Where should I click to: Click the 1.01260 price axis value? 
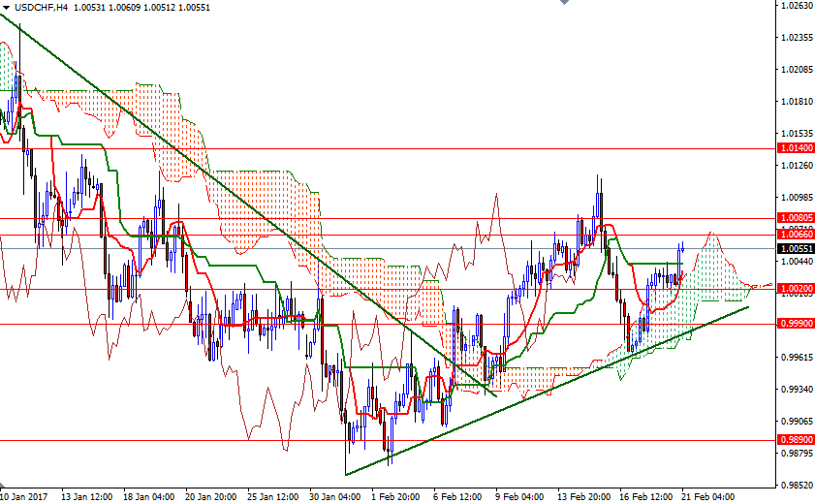click(x=797, y=165)
